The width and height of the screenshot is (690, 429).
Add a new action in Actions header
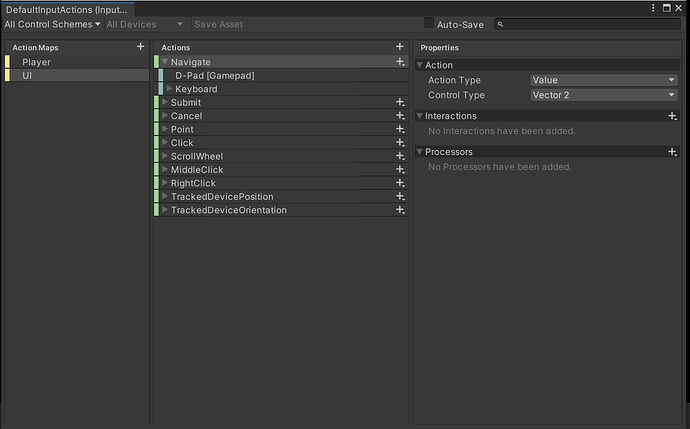click(x=400, y=47)
